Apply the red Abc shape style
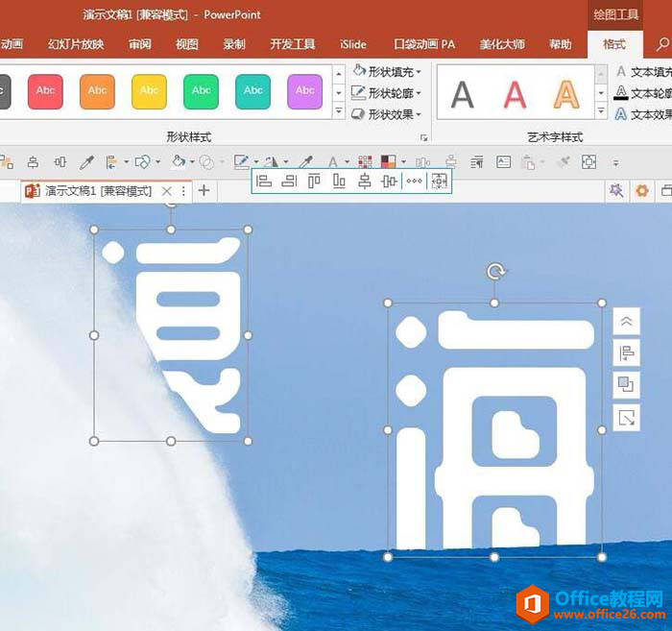Viewport: 672px width, 631px height. pyautogui.click(x=45, y=91)
